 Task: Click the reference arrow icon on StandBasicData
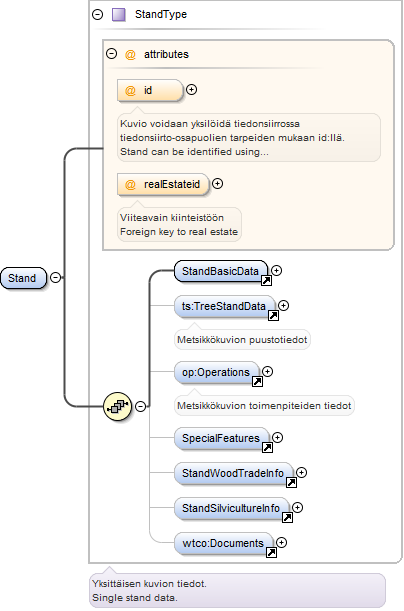[x=266, y=281]
